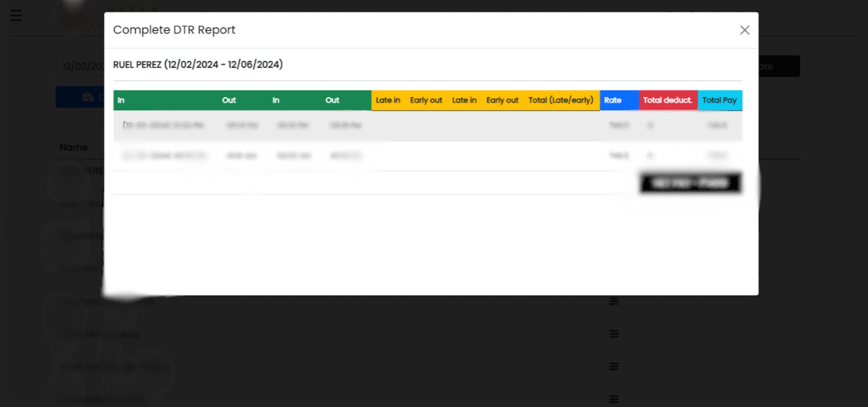
Task: Select the second 'Early out' column header
Action: pyautogui.click(x=502, y=100)
